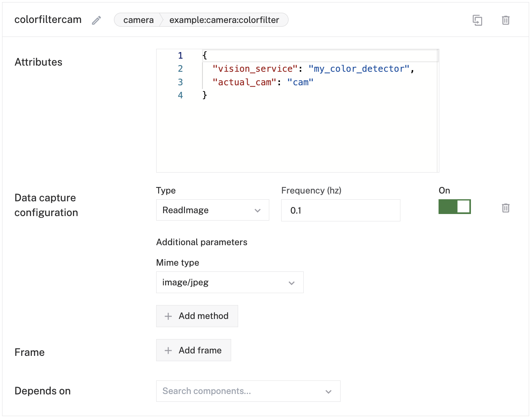Image resolution: width=532 pixels, height=419 pixels.
Task: Duplicate the colorfiltercam component
Action: tap(477, 20)
